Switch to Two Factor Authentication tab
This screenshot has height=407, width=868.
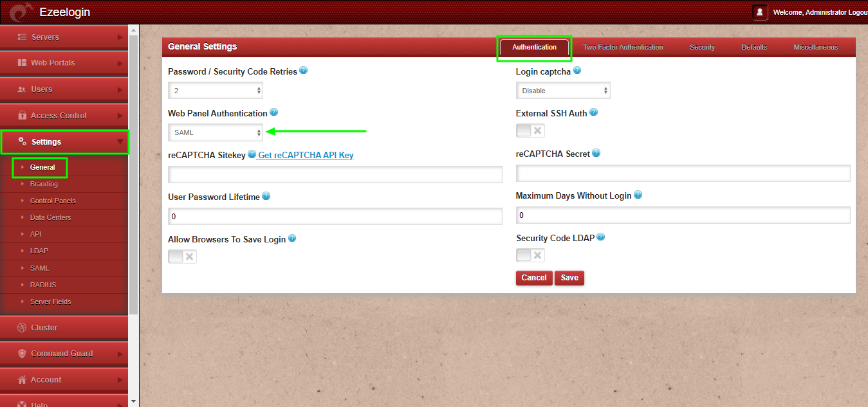(x=623, y=48)
